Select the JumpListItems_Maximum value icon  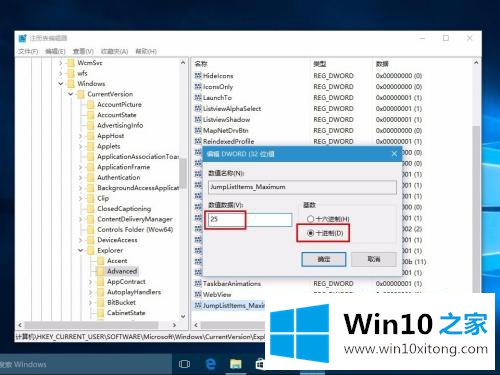(x=198, y=305)
